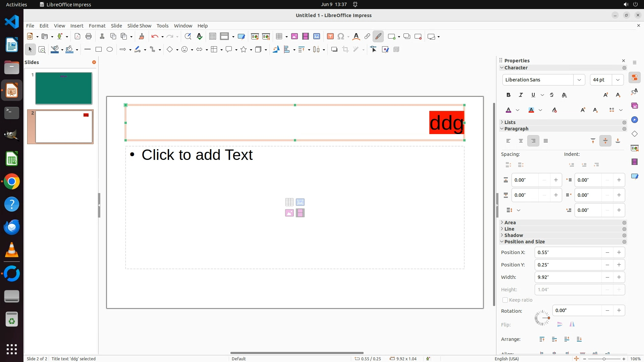Increase Position X with plus button
Image resolution: width=644 pixels, height=362 pixels.
(619, 252)
